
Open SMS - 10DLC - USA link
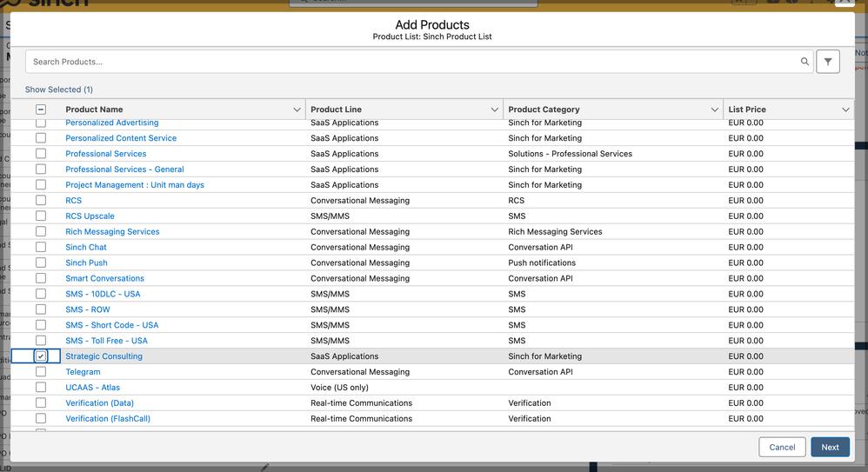point(103,294)
